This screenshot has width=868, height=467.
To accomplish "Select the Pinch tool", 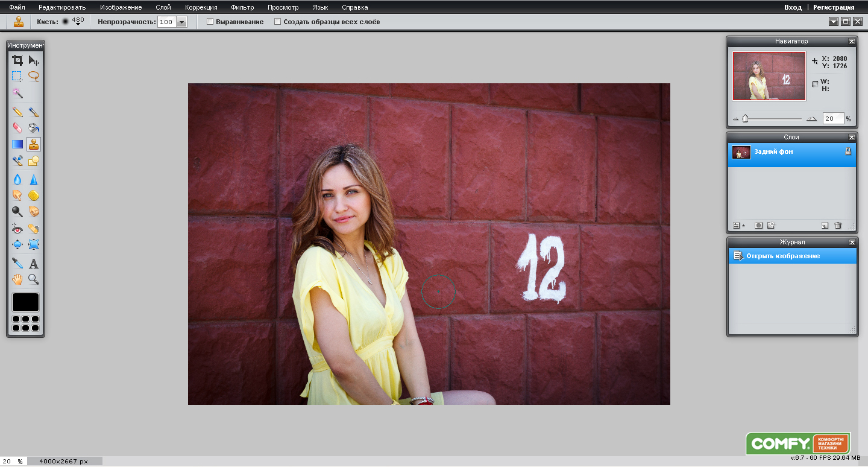I will coord(34,244).
